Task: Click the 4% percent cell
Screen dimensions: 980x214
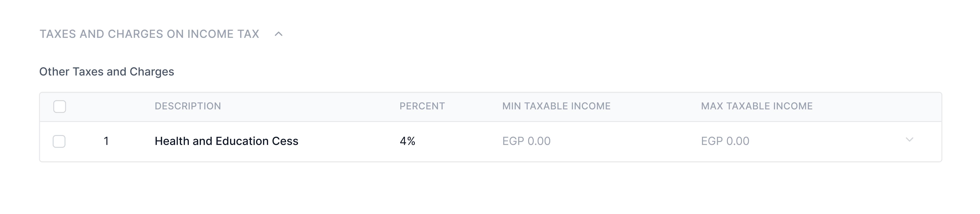Action: pos(407,141)
